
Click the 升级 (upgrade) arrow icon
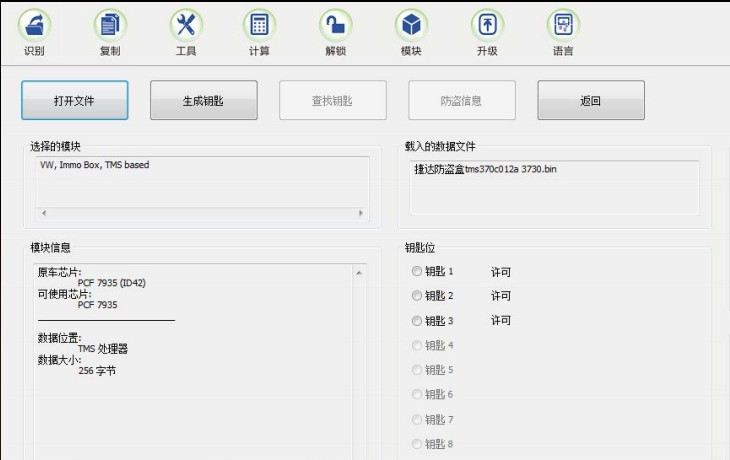tap(487, 25)
